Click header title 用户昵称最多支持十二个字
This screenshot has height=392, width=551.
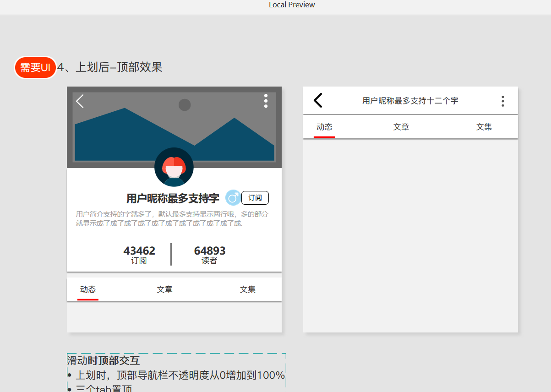coord(410,101)
